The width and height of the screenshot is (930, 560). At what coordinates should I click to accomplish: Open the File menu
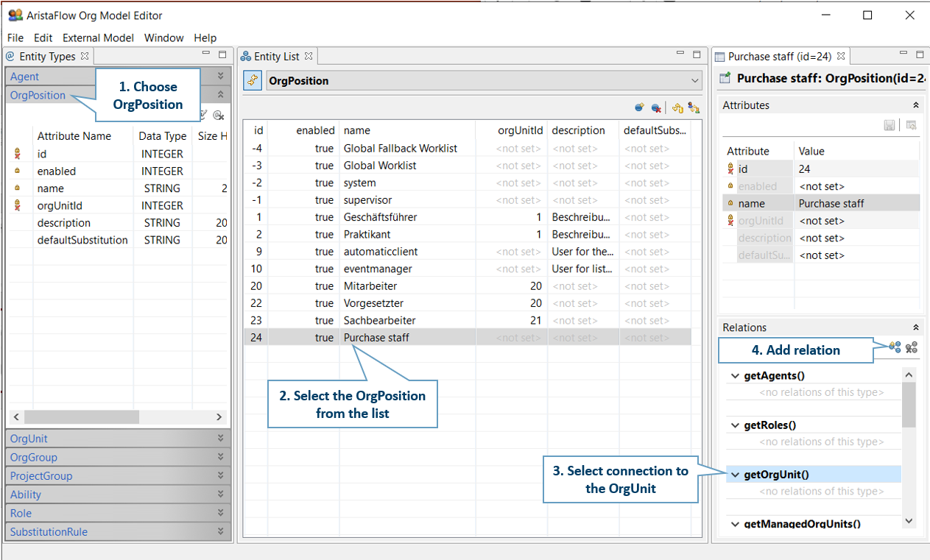point(15,38)
